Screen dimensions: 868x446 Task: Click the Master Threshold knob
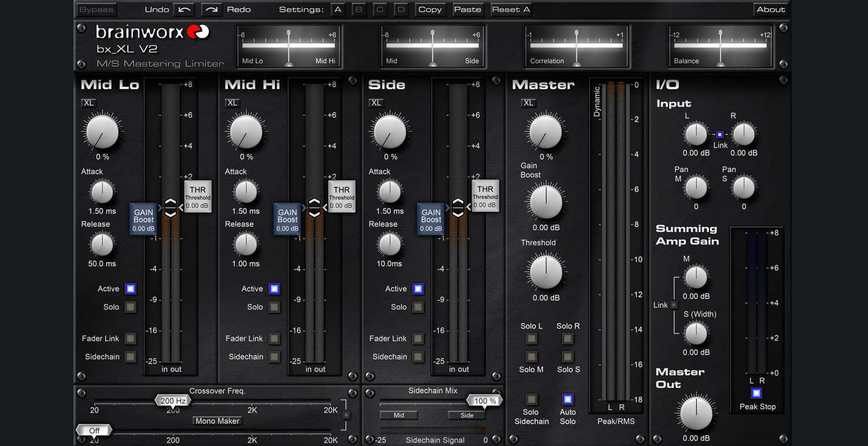coord(546,272)
